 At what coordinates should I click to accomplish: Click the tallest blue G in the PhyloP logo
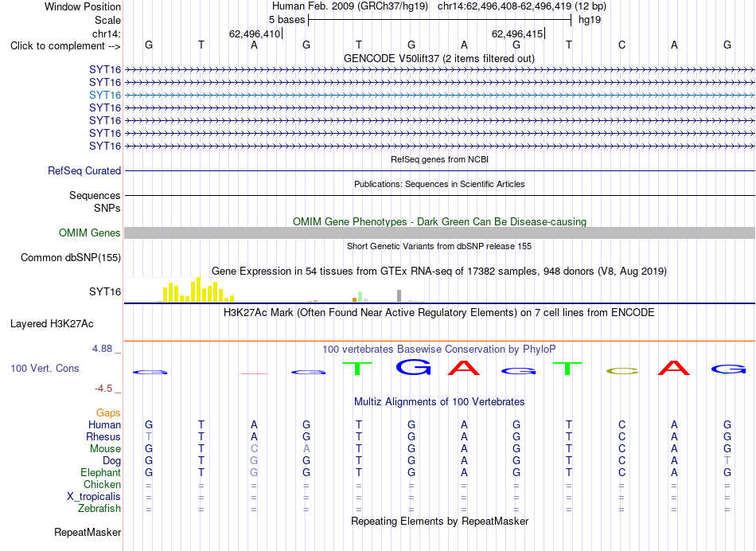point(413,367)
